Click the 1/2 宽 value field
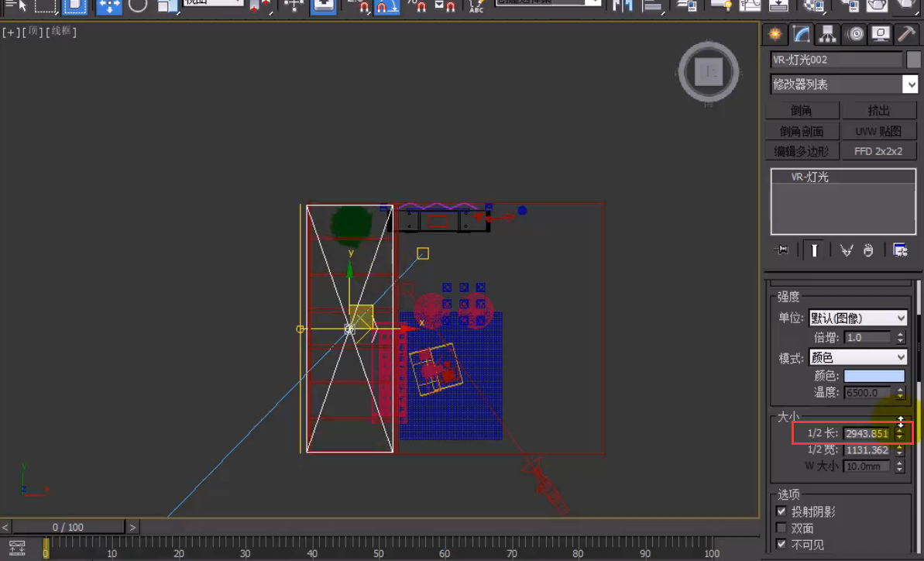 (x=867, y=450)
